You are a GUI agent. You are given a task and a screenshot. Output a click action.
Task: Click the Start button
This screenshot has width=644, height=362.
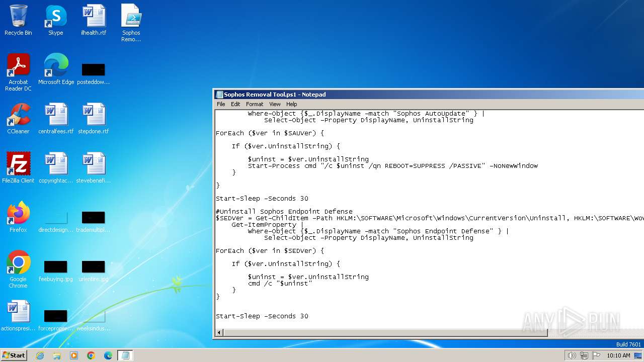(14, 355)
